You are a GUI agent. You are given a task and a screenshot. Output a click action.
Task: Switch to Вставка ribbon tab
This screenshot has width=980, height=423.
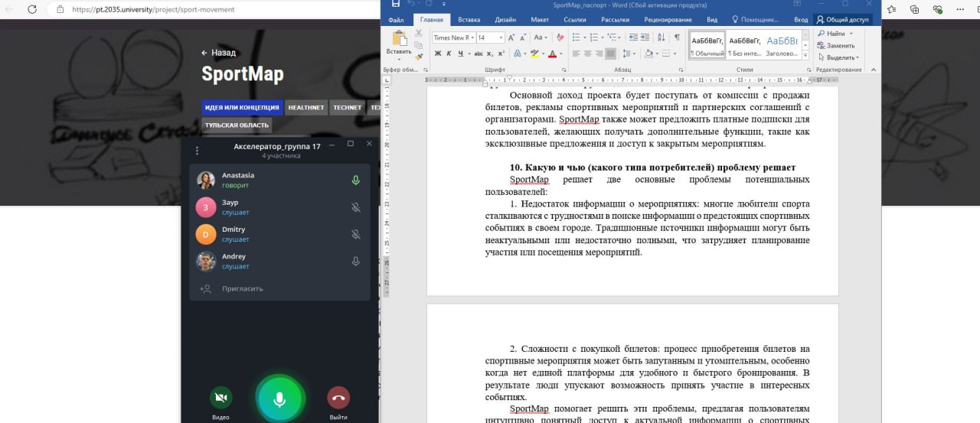point(469,20)
